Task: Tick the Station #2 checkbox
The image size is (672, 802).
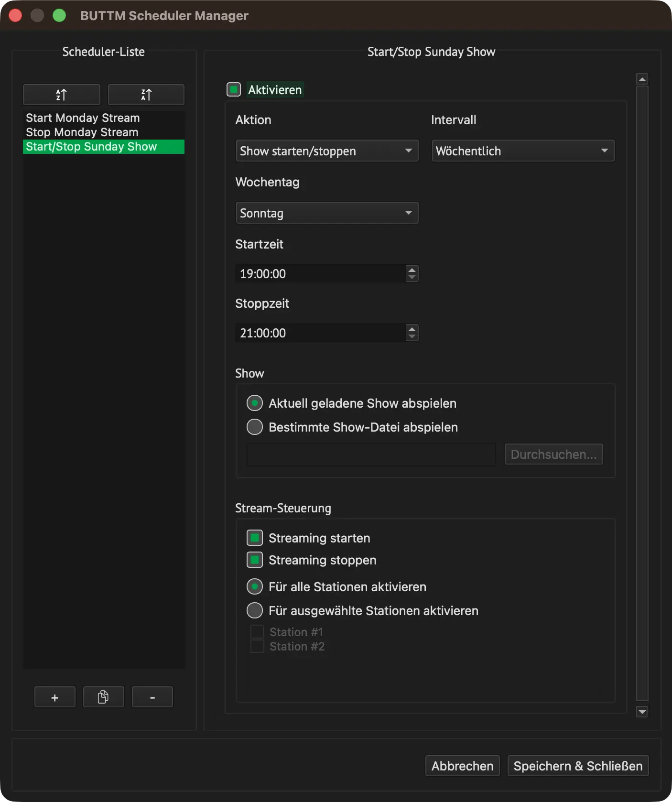Action: 257,646
